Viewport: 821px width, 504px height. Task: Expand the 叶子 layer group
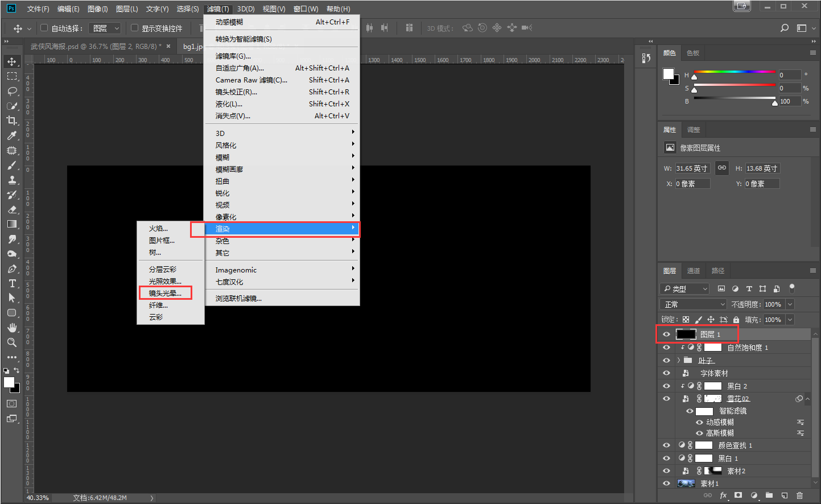pos(678,360)
